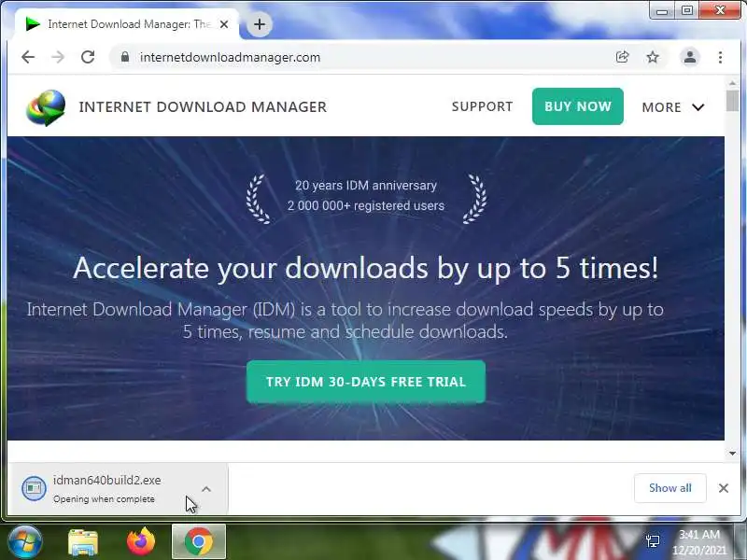Open the Chrome profile avatar icon
This screenshot has width=747, height=560.
[x=690, y=57]
